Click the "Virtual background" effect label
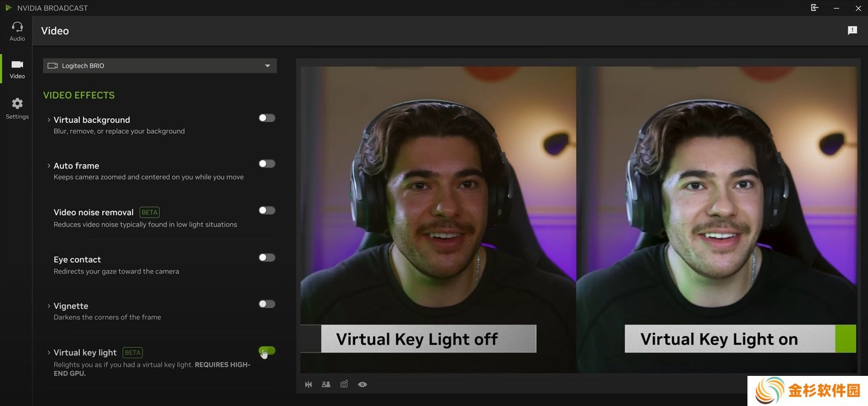This screenshot has width=868, height=406. [x=92, y=120]
